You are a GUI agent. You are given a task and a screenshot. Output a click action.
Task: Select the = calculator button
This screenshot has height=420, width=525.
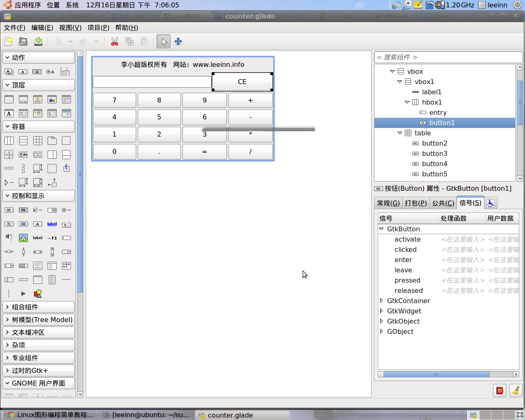point(204,151)
